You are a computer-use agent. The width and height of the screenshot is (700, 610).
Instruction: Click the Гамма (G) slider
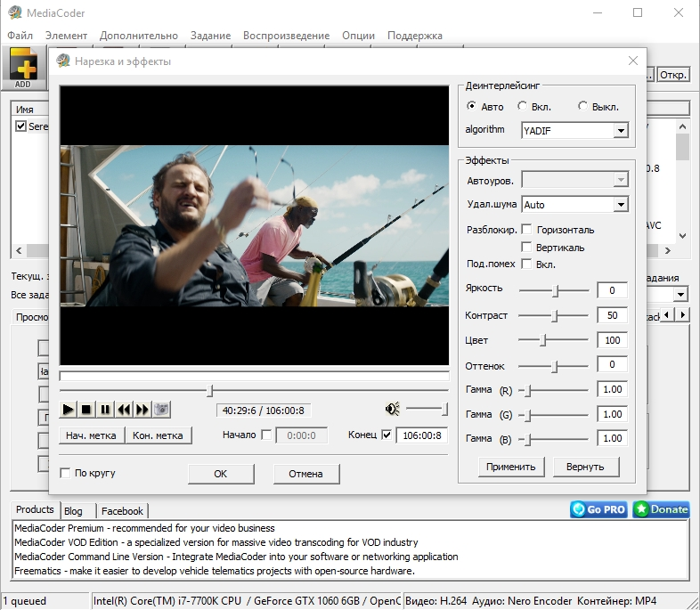(x=554, y=415)
